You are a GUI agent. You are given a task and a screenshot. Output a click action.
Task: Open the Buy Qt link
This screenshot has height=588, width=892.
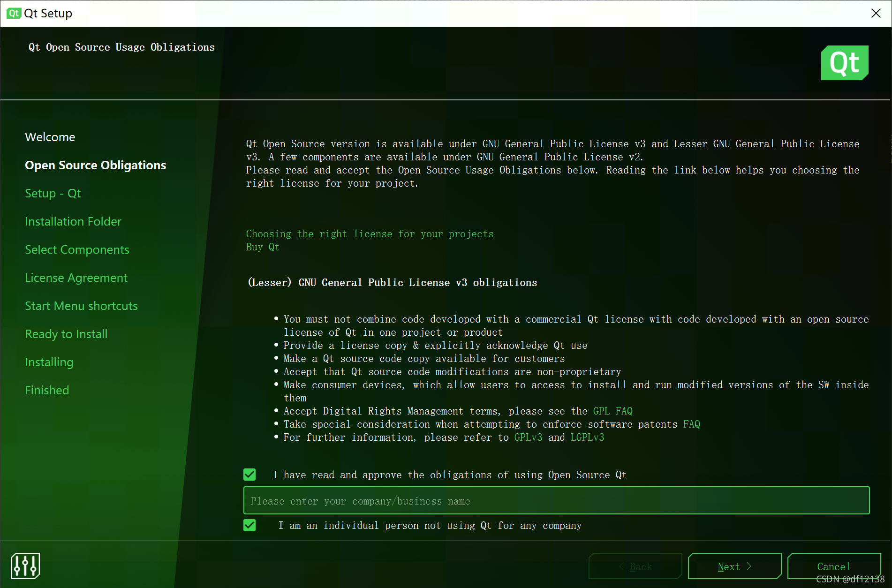pos(263,247)
